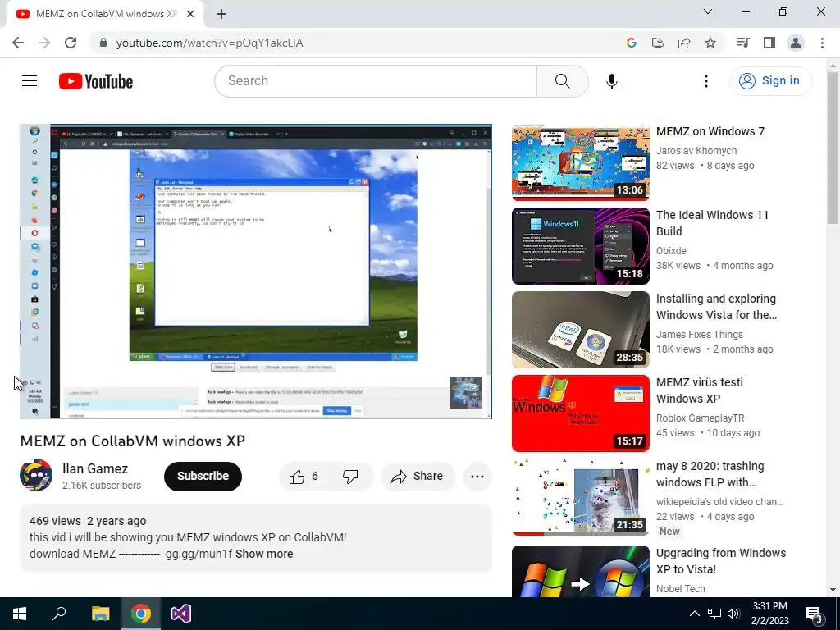Click the video player
This screenshot has width=840, height=630.
click(256, 272)
